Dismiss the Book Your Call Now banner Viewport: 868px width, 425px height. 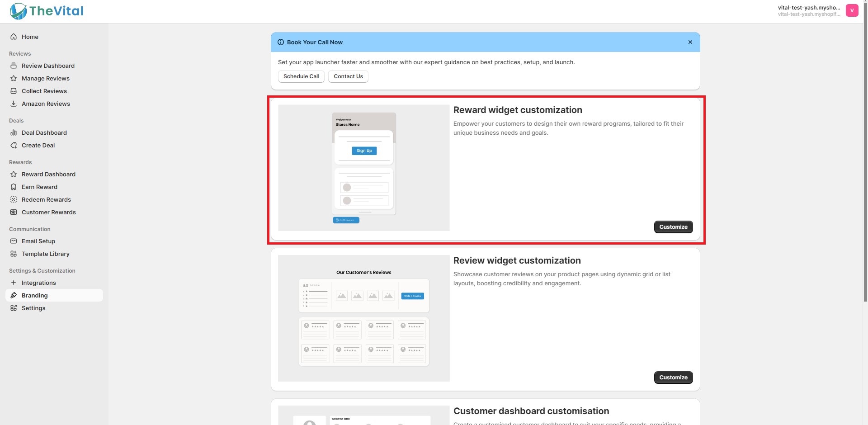[690, 42]
